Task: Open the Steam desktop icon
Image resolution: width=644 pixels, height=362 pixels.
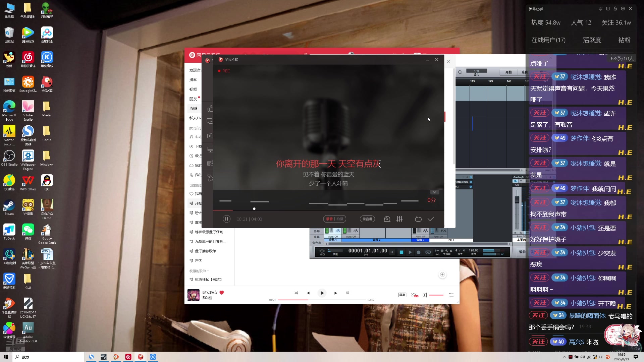Action: [x=9, y=207]
